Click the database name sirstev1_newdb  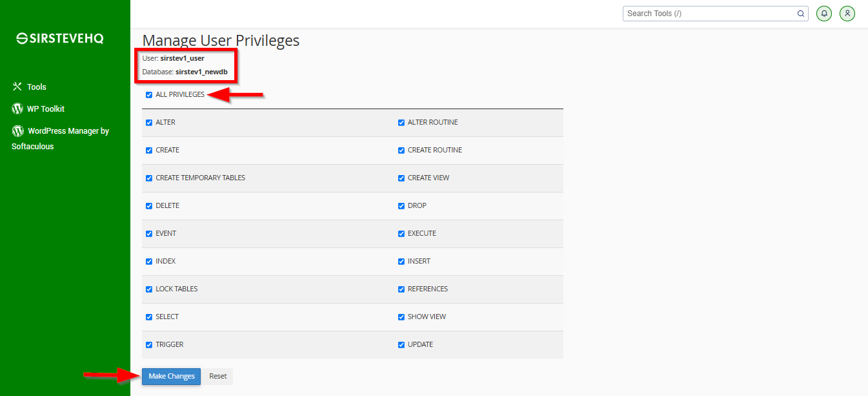tap(201, 72)
